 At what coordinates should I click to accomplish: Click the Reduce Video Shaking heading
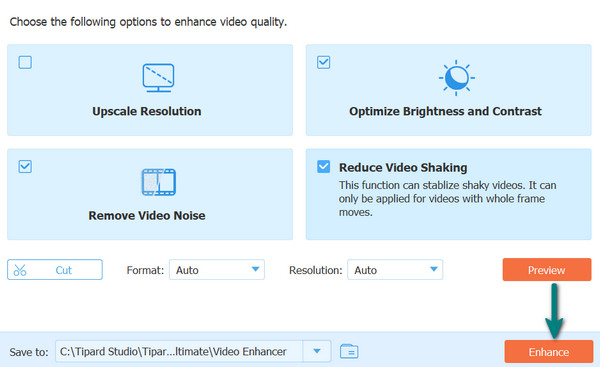click(403, 168)
